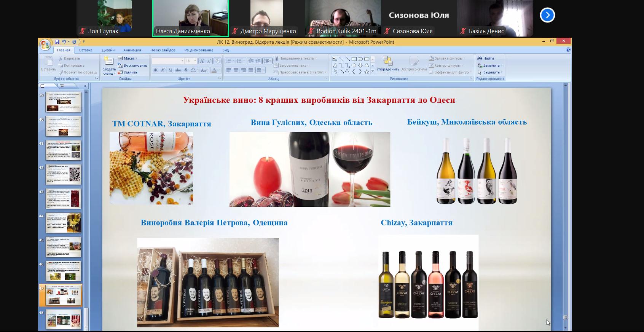Select the slide 44 thumbnail
644x332 pixels.
(x=63, y=223)
